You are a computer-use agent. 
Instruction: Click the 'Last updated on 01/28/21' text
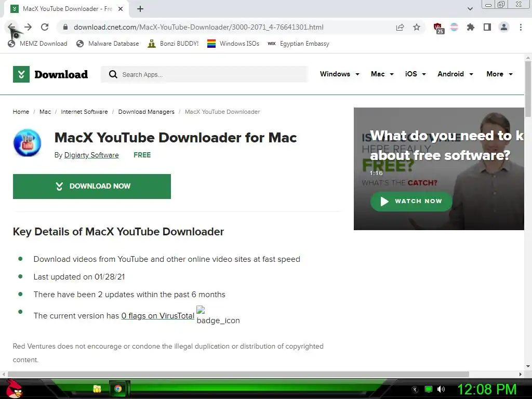point(79,277)
